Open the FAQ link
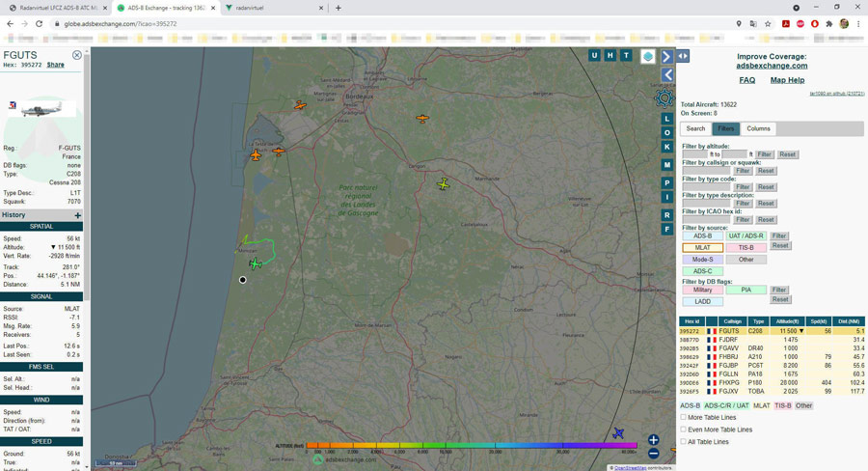The height and width of the screenshot is (471, 868). 746,80
